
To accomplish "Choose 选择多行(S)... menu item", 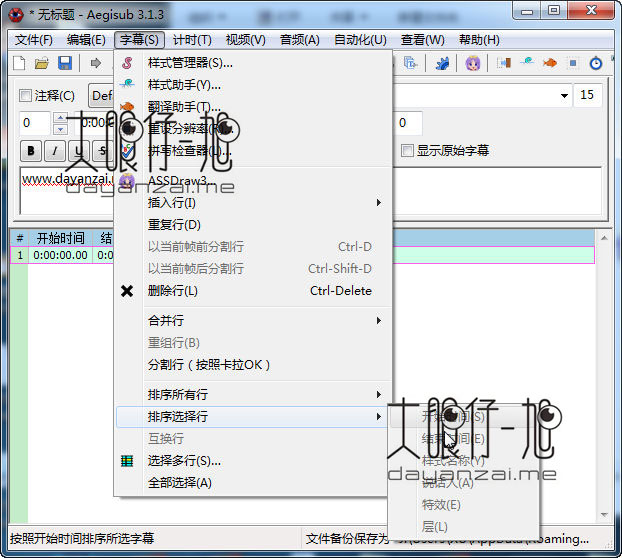I will pyautogui.click(x=254, y=461).
